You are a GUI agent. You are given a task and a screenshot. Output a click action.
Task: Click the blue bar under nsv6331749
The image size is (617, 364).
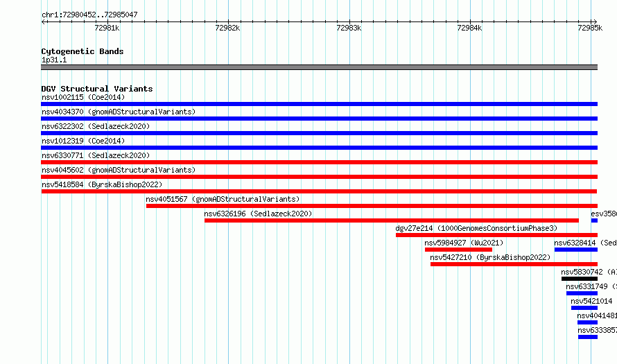[x=582, y=293]
